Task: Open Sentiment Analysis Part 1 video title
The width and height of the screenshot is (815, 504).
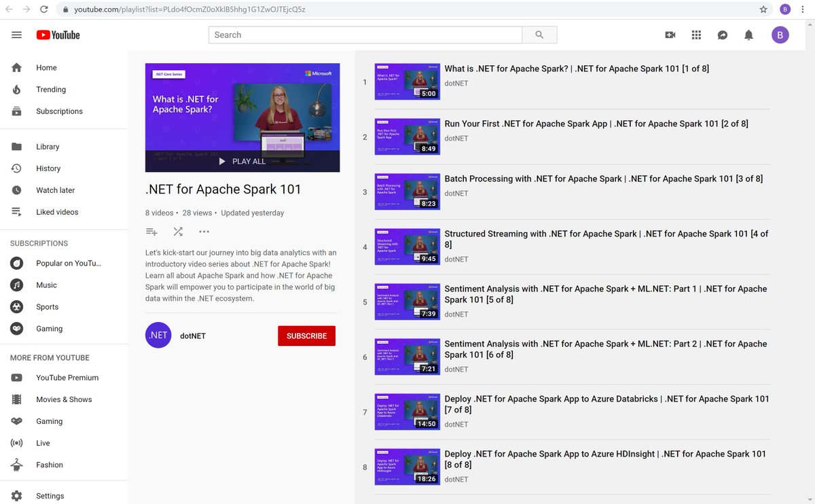Action: [606, 294]
